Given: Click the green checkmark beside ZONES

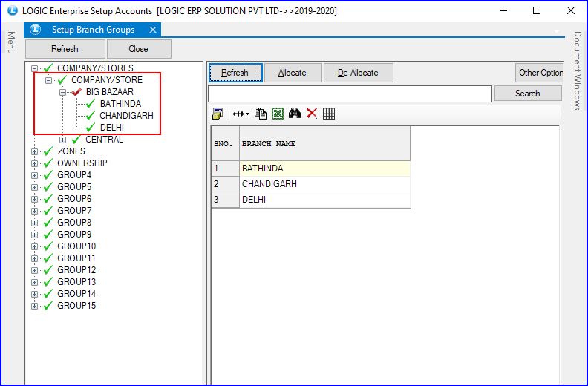Looking at the screenshot, I should (x=48, y=151).
